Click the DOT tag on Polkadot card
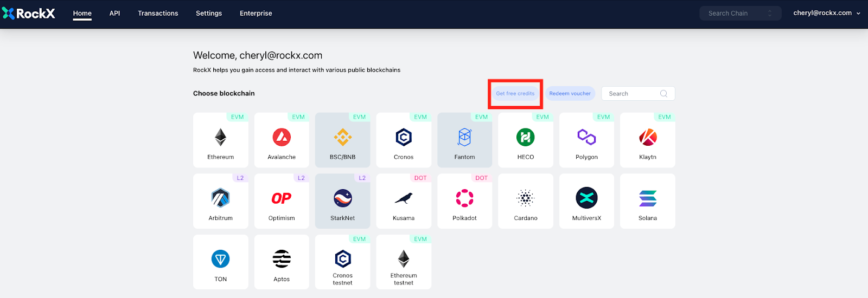 pos(482,178)
